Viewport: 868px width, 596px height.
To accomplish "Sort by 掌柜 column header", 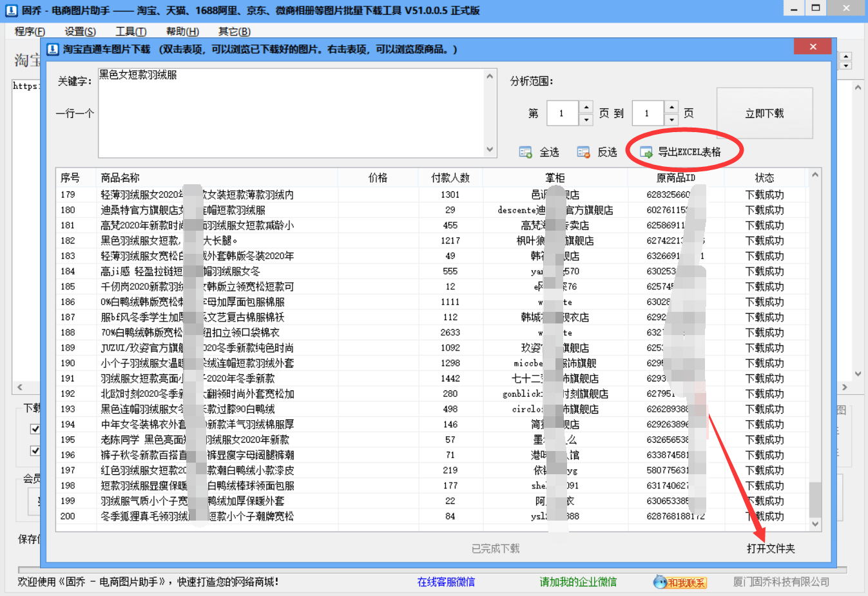I will coord(555,178).
